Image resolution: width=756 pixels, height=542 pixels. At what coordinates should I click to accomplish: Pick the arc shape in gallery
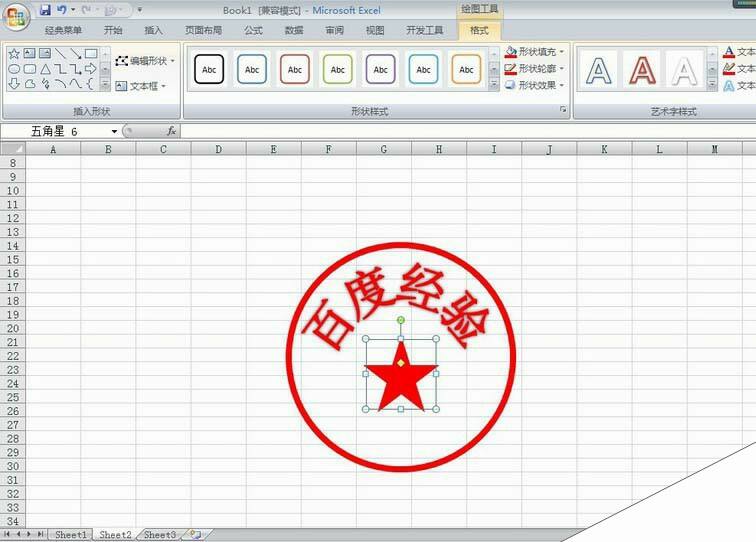tap(60, 84)
